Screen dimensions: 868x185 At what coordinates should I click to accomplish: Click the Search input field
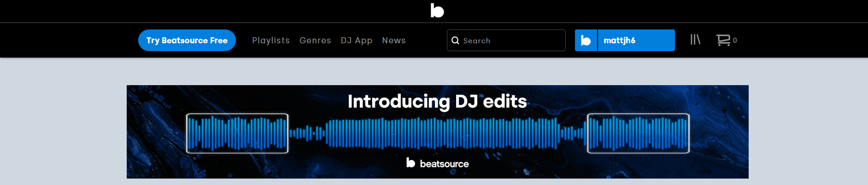pos(506,40)
